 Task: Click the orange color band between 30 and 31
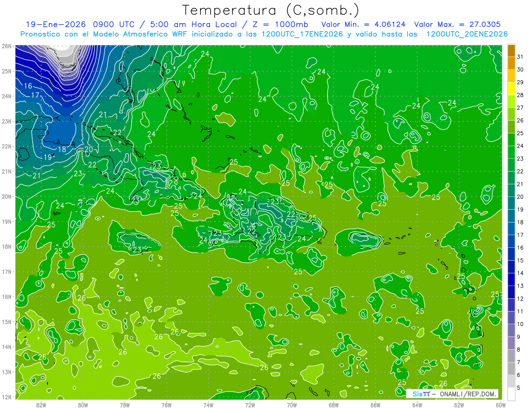511,63
